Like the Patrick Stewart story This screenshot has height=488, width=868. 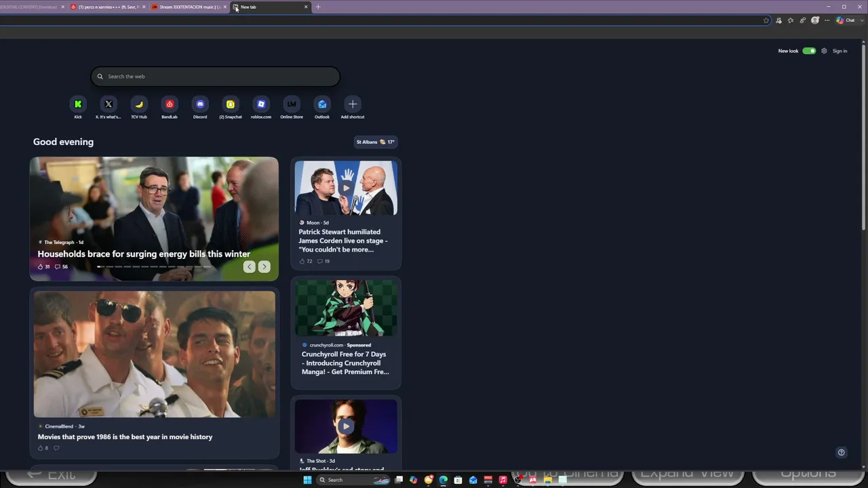coord(306,261)
